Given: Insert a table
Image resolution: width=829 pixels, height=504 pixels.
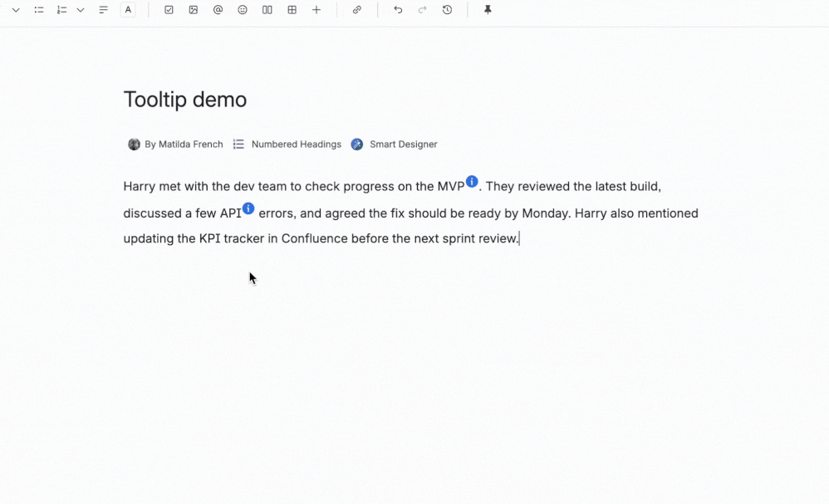Looking at the screenshot, I should [291, 9].
